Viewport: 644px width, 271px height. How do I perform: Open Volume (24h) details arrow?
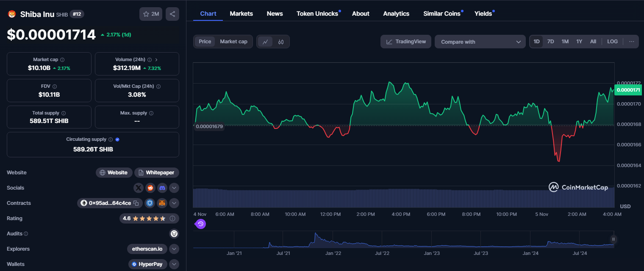click(156, 60)
